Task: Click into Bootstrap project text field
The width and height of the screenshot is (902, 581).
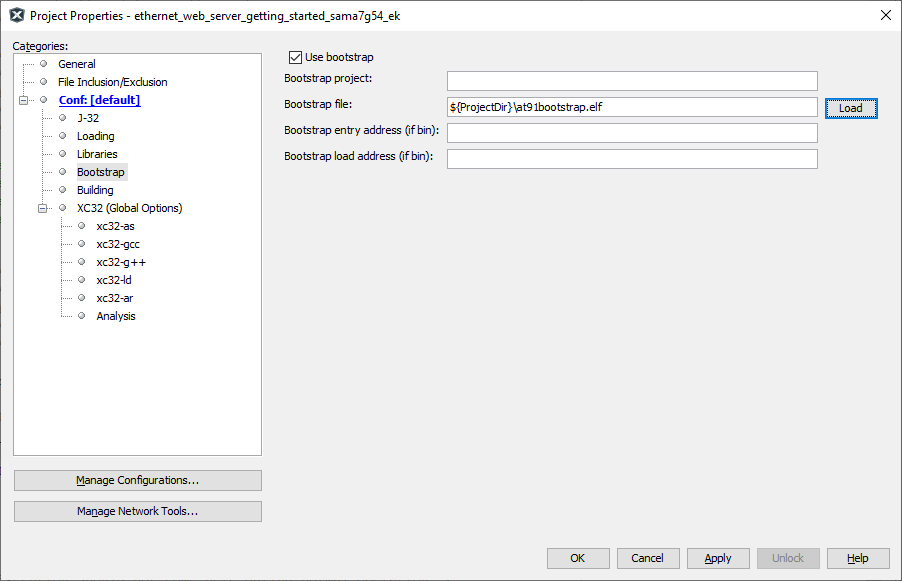Action: click(632, 81)
